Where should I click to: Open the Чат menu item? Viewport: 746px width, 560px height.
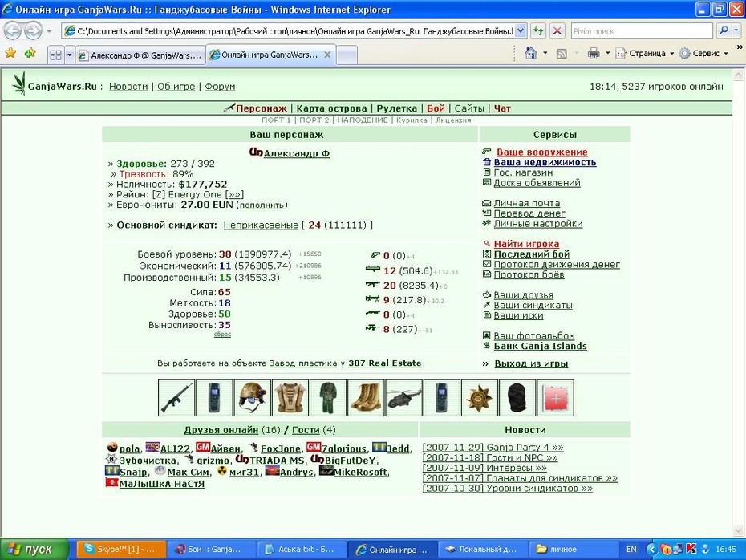click(502, 108)
